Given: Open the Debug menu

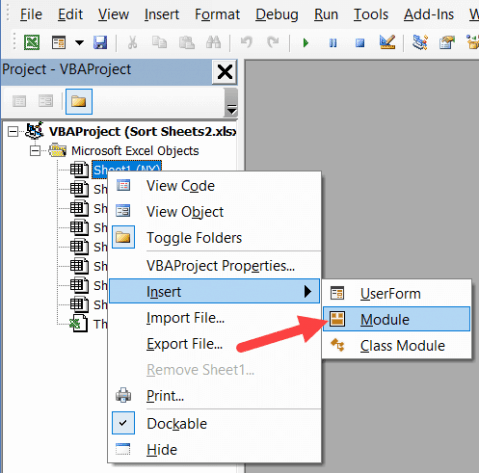Looking at the screenshot, I should [x=277, y=15].
